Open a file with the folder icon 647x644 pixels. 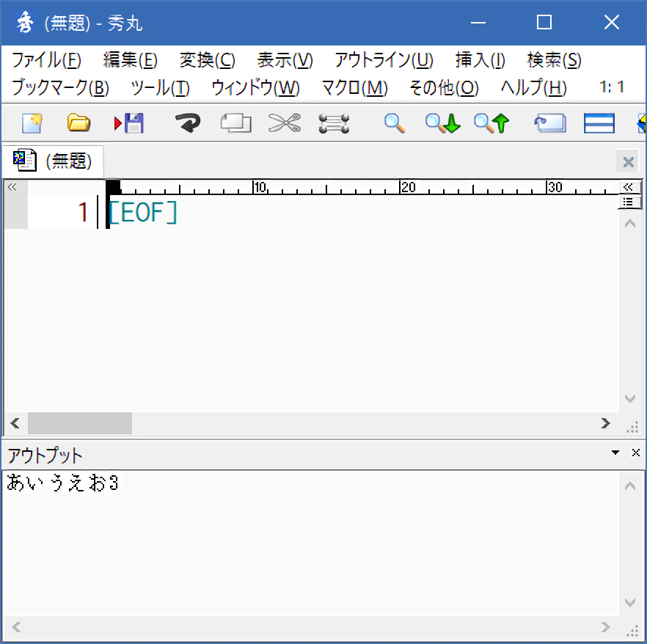[78, 122]
